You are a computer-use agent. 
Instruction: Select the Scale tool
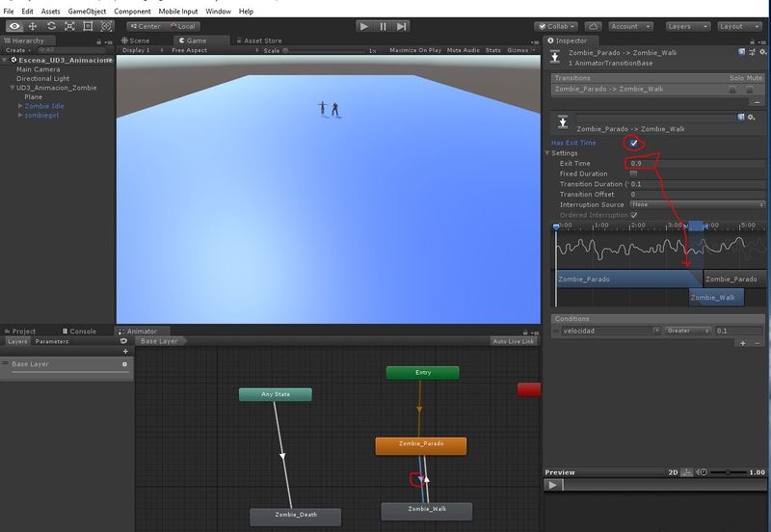(x=69, y=27)
